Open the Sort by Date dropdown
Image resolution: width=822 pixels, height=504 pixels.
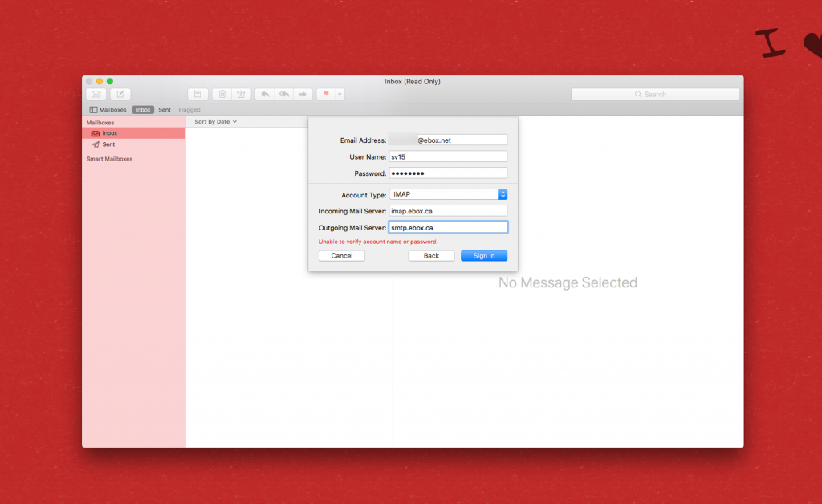point(215,121)
